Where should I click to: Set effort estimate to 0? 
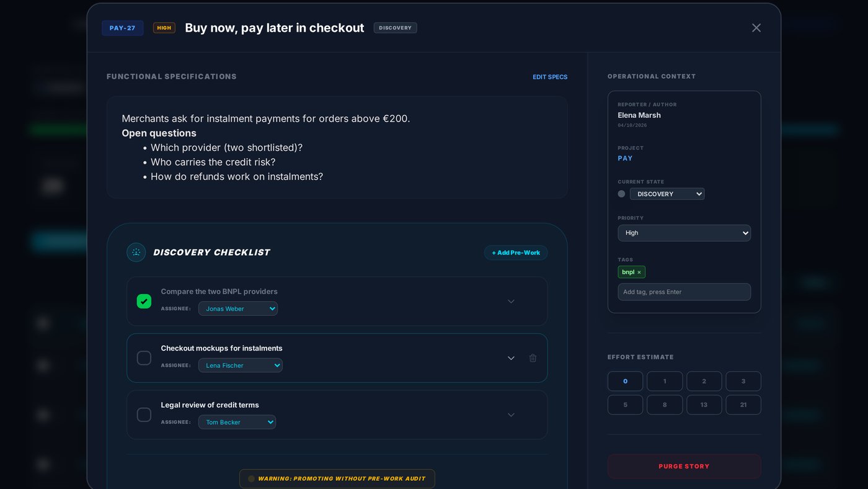[625, 381]
